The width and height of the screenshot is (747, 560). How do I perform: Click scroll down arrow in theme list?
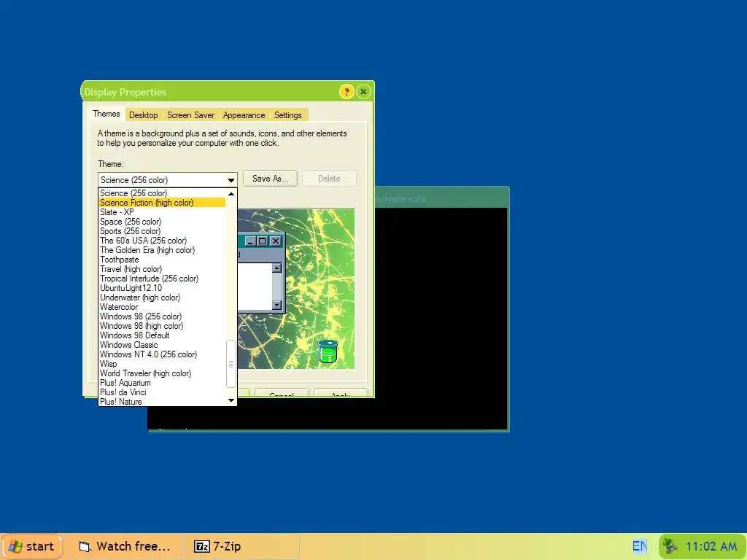tap(231, 400)
